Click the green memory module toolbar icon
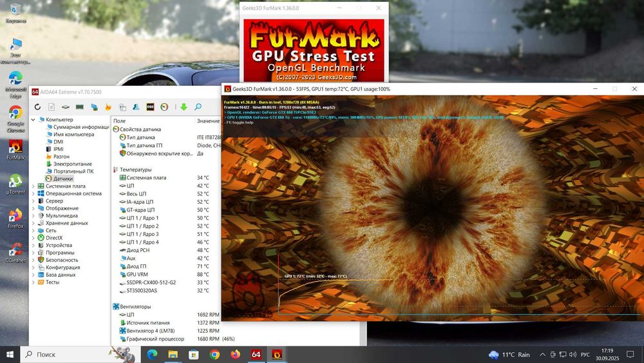 click(80, 107)
